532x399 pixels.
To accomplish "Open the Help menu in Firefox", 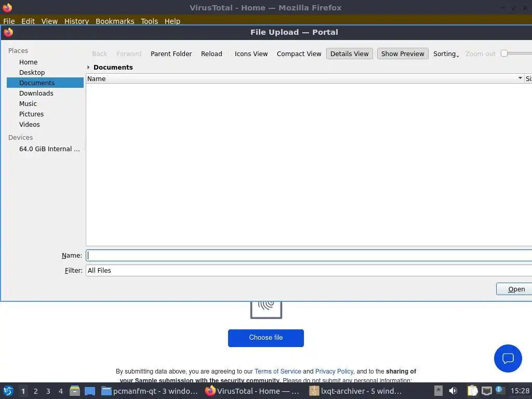I will click(172, 21).
